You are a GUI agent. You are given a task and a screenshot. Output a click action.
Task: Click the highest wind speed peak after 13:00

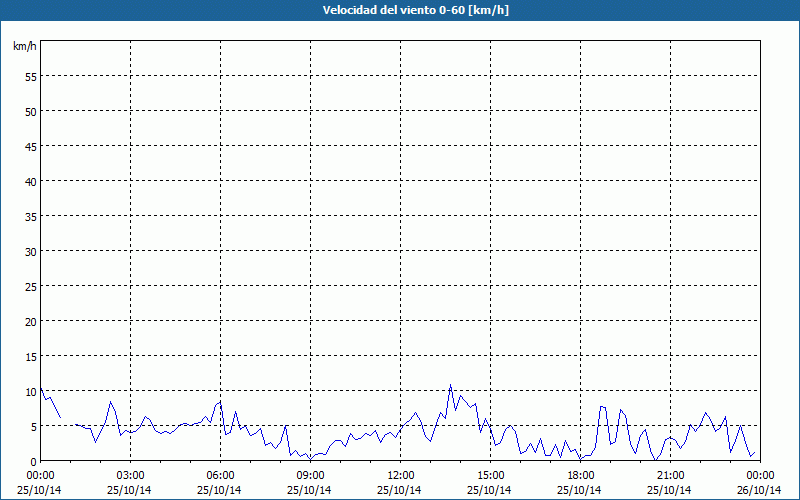tap(450, 385)
